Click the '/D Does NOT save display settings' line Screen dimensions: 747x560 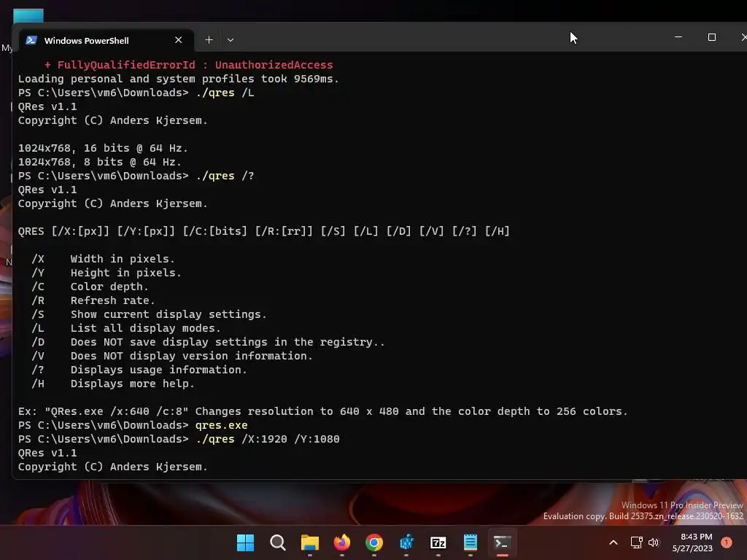point(208,342)
